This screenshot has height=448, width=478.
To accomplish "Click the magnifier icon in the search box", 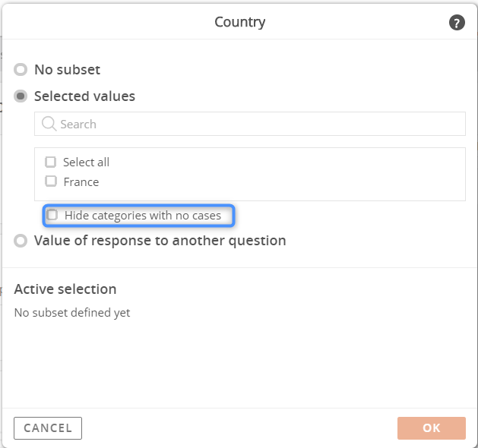I will [49, 124].
